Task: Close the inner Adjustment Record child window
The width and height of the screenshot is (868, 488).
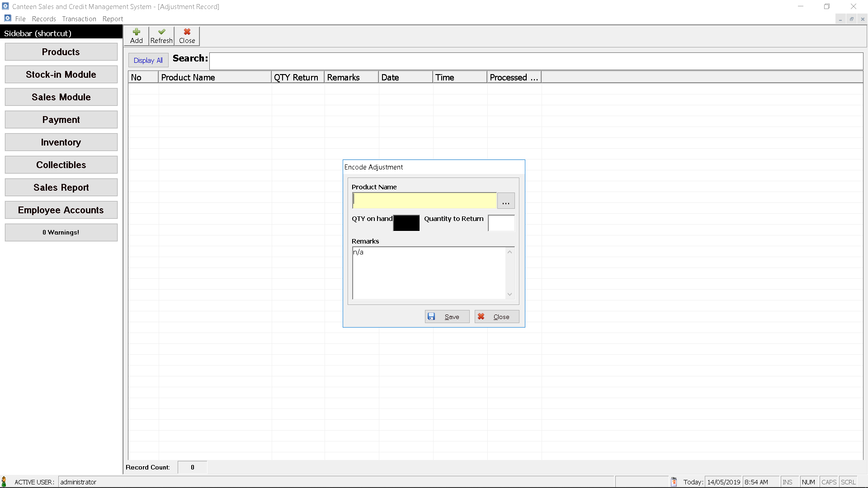Action: [863, 19]
